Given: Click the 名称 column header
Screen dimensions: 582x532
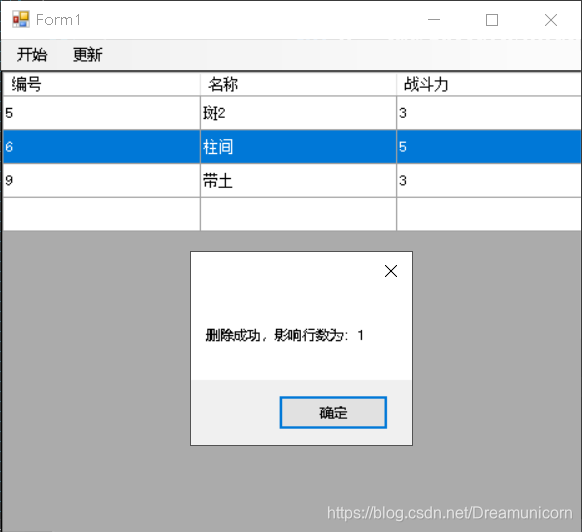Looking at the screenshot, I should (298, 84).
